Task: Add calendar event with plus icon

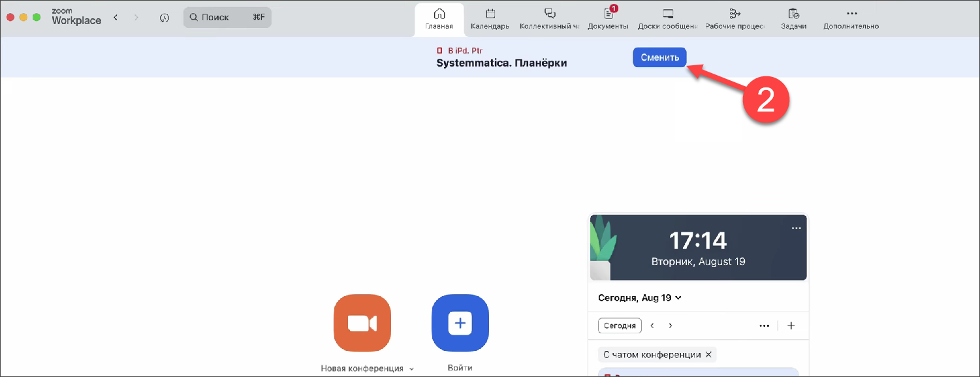Action: click(791, 326)
